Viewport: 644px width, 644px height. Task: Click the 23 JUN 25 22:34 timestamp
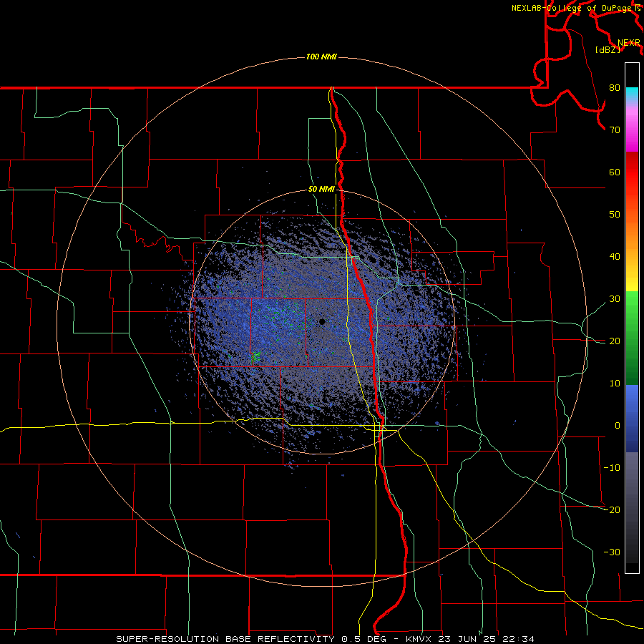(x=487, y=639)
